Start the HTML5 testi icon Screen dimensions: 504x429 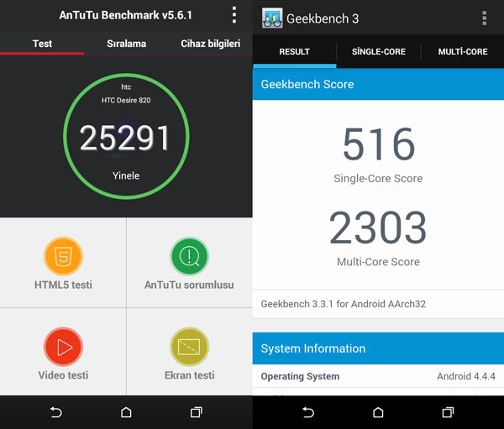pos(63,256)
